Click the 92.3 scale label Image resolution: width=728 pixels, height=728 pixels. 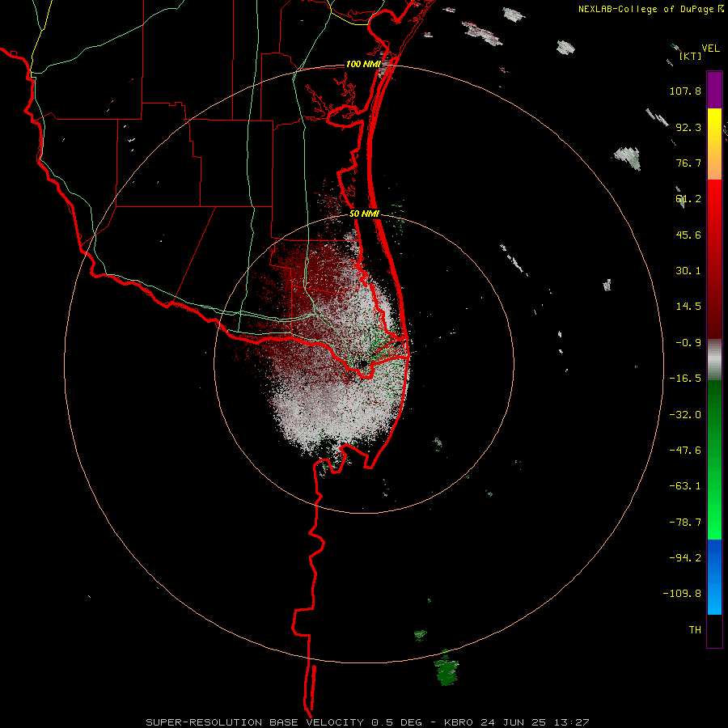(688, 127)
